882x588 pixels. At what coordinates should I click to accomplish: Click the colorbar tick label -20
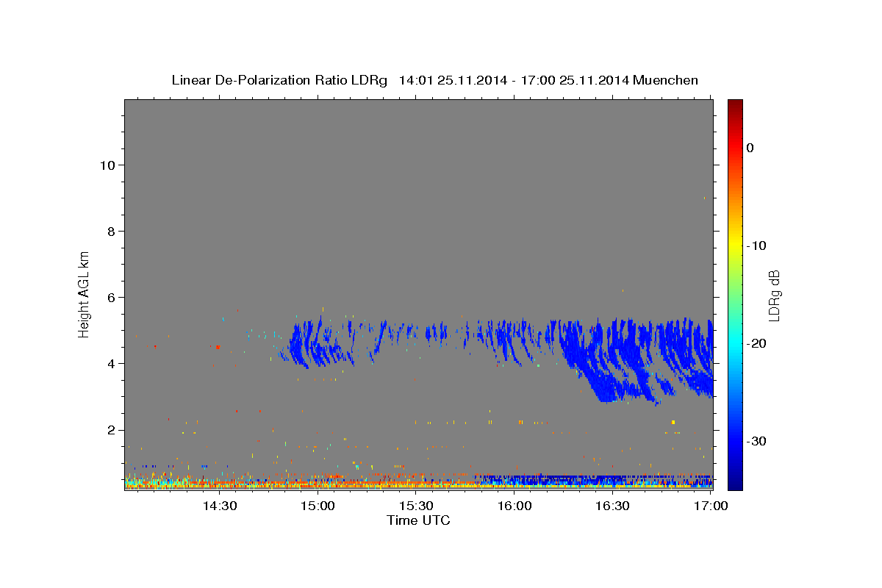point(756,343)
